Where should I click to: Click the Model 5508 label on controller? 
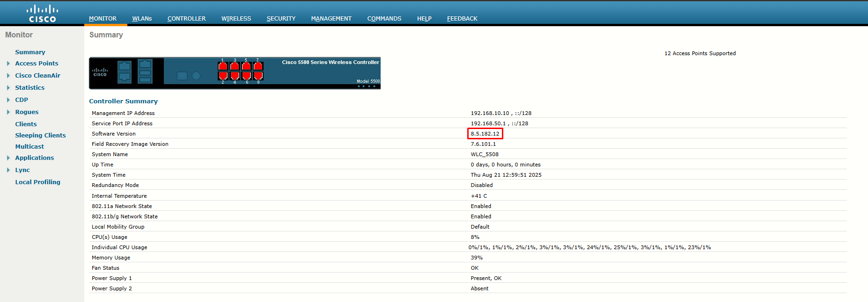[x=368, y=81]
